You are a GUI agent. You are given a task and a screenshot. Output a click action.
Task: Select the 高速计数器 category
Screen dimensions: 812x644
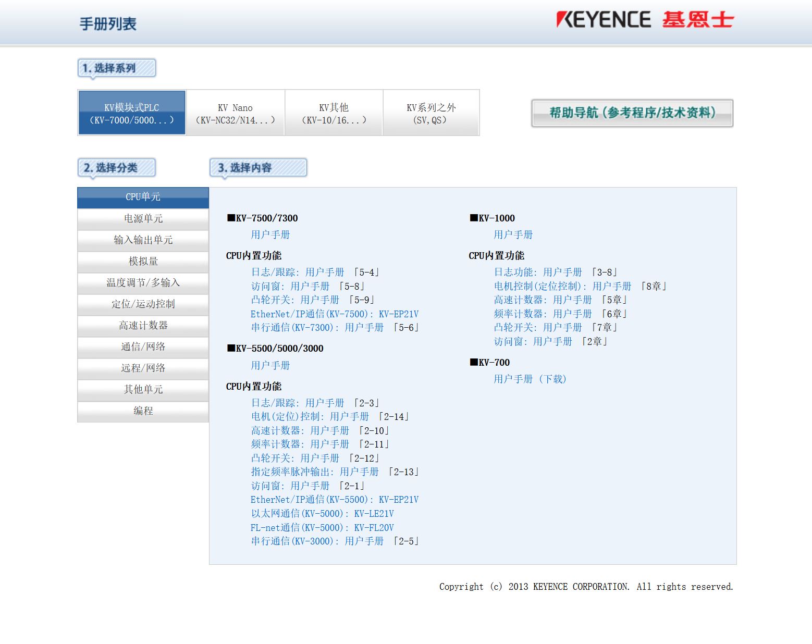tap(143, 326)
